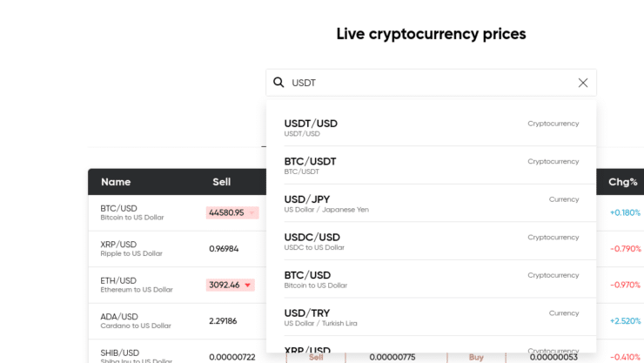Choose BTC/USDT search suggestion
This screenshot has width=644, height=363.
432,165
